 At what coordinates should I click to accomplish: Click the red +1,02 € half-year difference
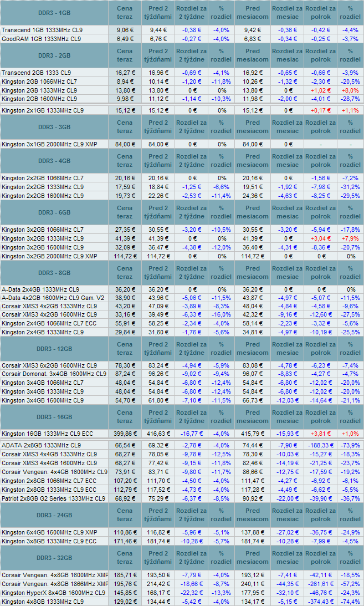point(321,90)
